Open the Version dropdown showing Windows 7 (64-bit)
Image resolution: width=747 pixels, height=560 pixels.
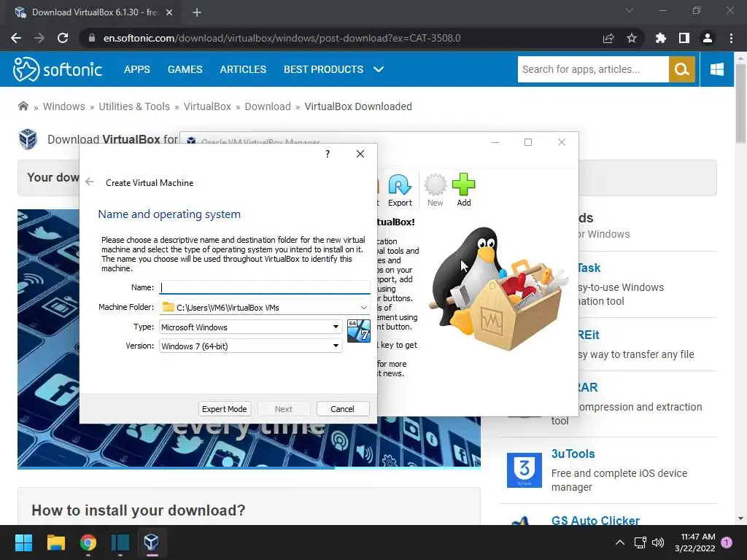coord(251,346)
